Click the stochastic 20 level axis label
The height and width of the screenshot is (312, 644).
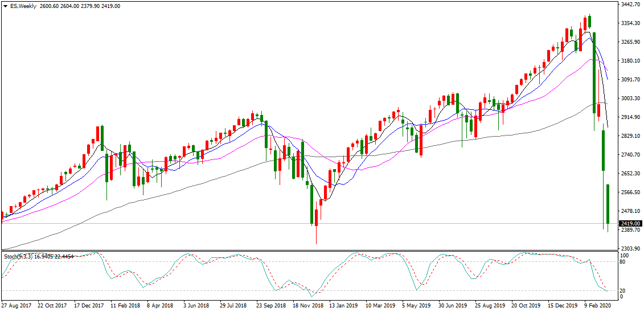click(623, 290)
